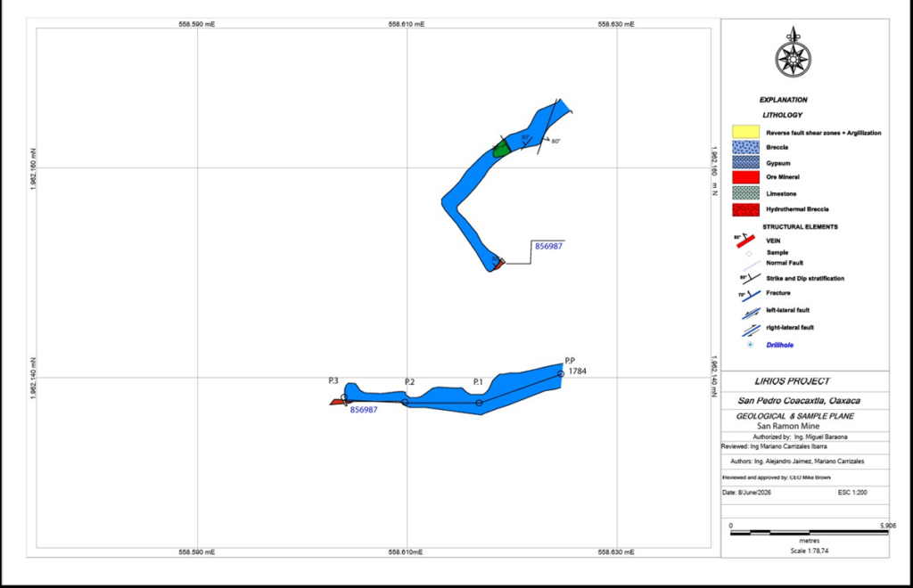The image size is (913, 588).
Task: Click the '1784' label near P.P
Action: (x=578, y=371)
